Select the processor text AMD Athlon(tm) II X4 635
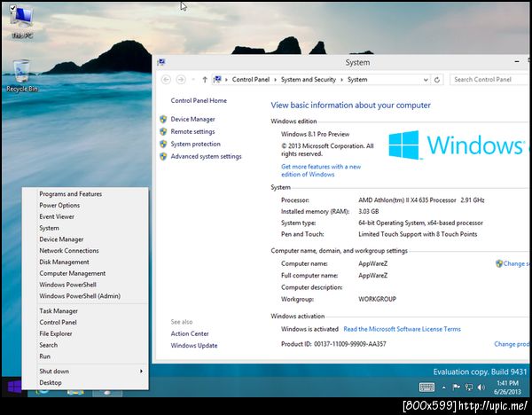This screenshot has height=415, width=532. click(407, 200)
